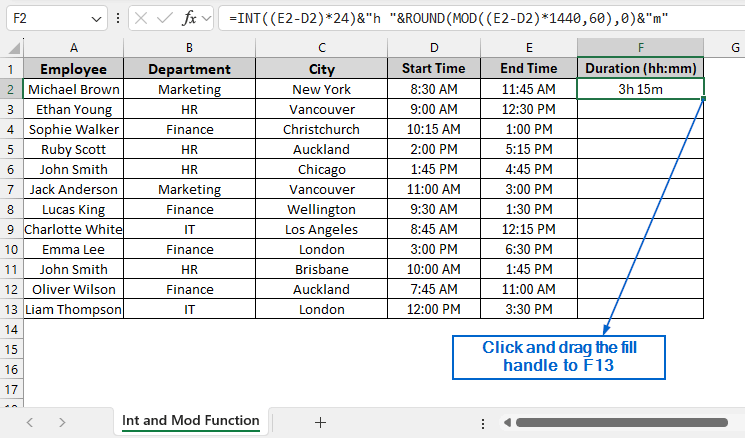Viewport: 745px width, 438px height.
Task: Click the Employee header cell
Action: [74, 69]
